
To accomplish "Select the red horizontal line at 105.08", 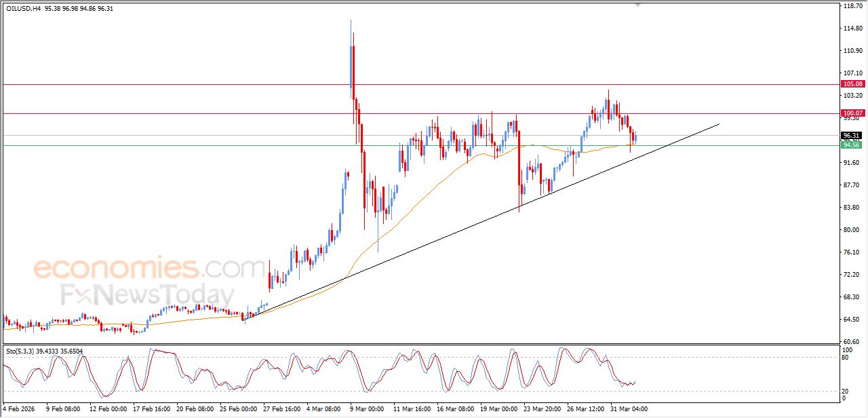I will [x=203, y=84].
